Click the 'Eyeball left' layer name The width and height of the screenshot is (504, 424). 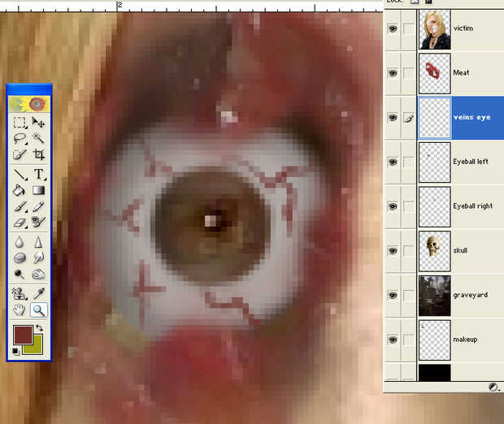[471, 162]
